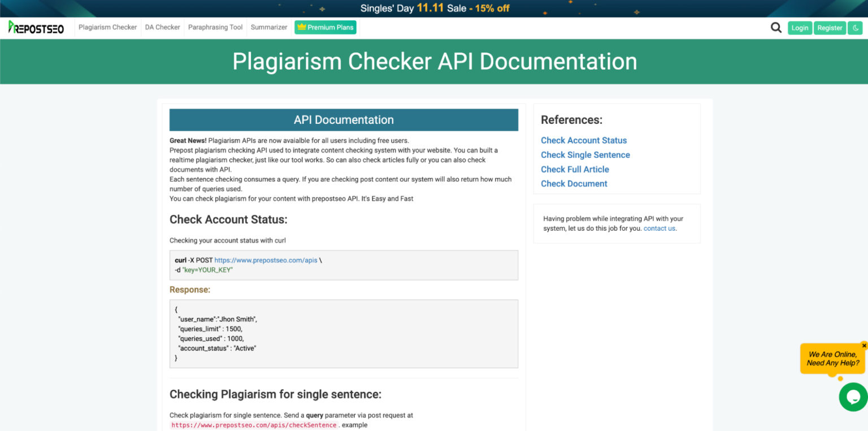The height and width of the screenshot is (431, 868).
Task: Click the '"user_name":"Jhon Smith",' response line
Action: (x=218, y=319)
